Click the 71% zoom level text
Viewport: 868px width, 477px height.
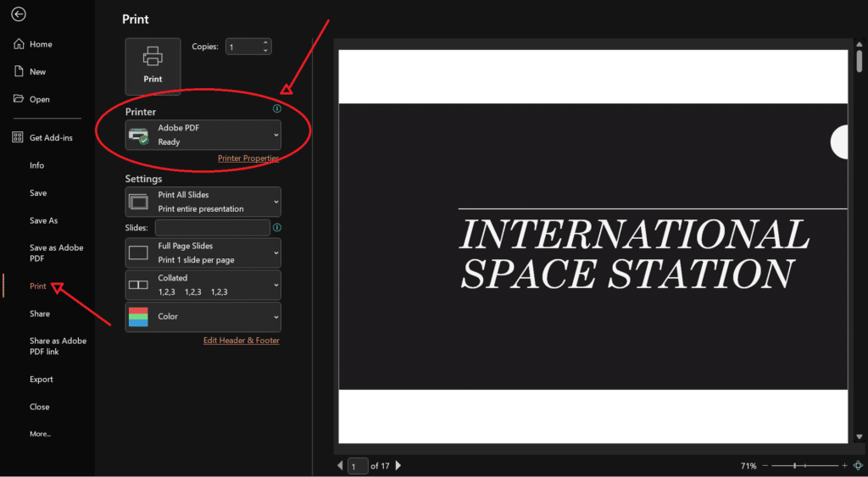coord(748,466)
